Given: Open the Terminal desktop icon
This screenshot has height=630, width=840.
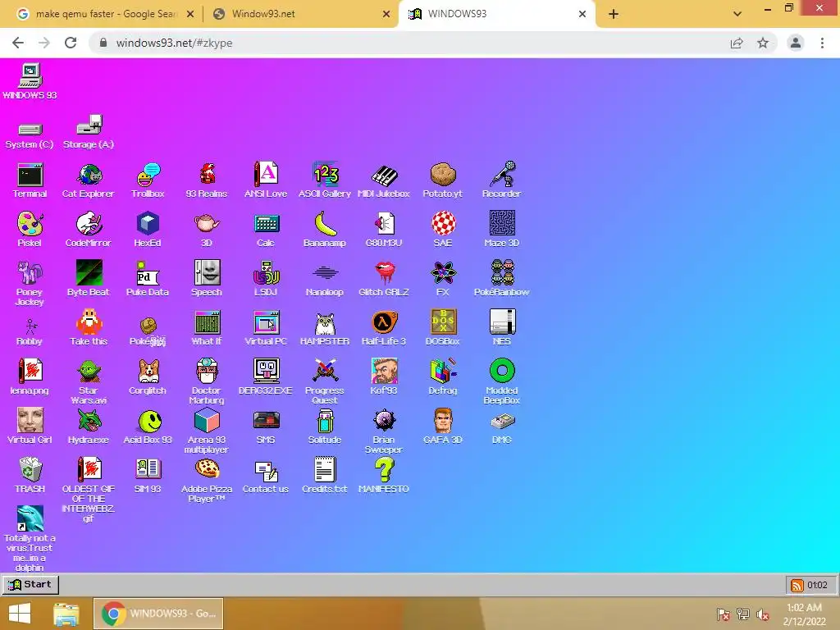Looking at the screenshot, I should point(30,180).
